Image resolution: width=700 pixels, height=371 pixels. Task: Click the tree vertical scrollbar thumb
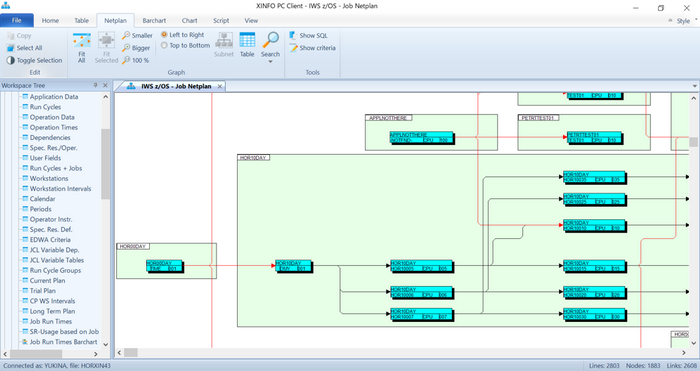[105, 164]
